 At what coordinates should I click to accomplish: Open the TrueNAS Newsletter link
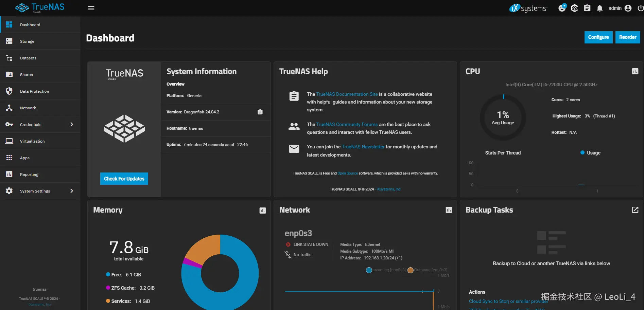tap(363, 147)
